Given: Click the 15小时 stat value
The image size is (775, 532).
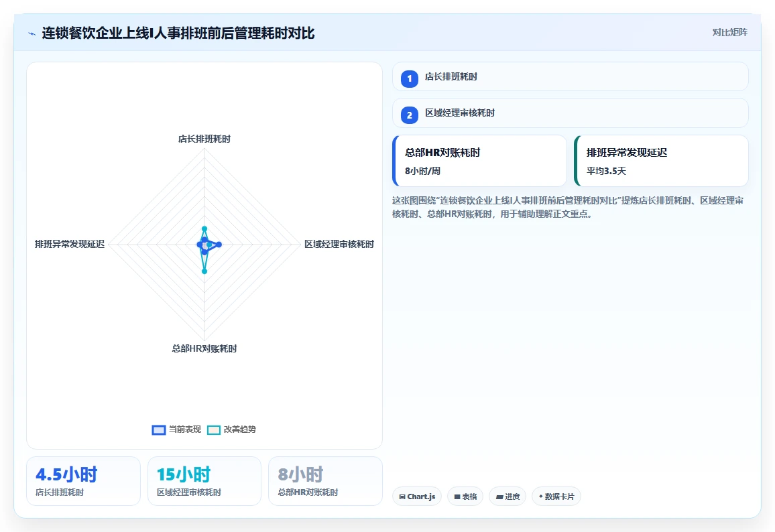Looking at the screenshot, I should [184, 474].
